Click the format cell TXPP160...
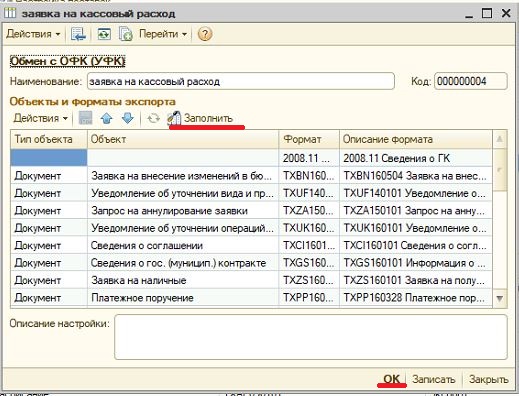This screenshot has height=396, width=519. pos(309,298)
